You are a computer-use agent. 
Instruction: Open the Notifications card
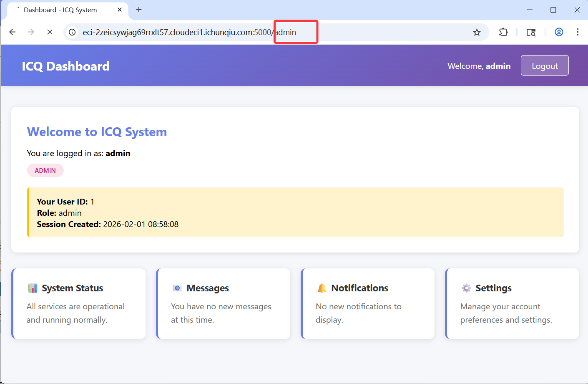[x=368, y=303]
